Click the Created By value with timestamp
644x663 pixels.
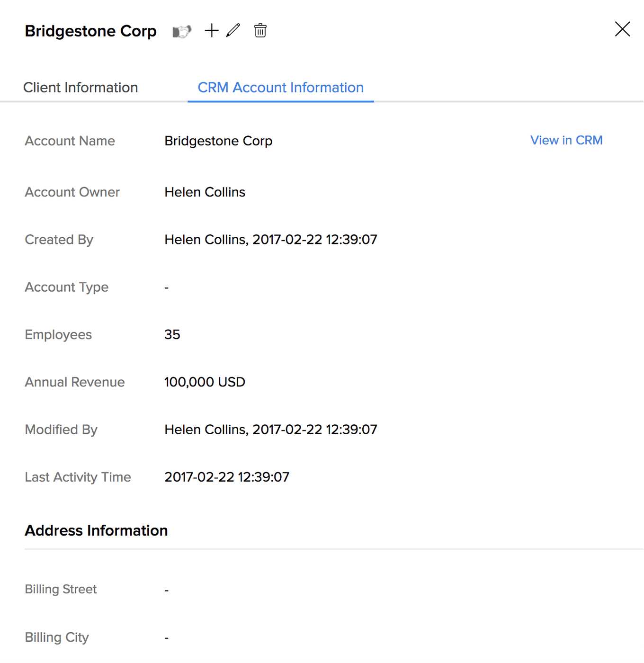click(x=271, y=240)
